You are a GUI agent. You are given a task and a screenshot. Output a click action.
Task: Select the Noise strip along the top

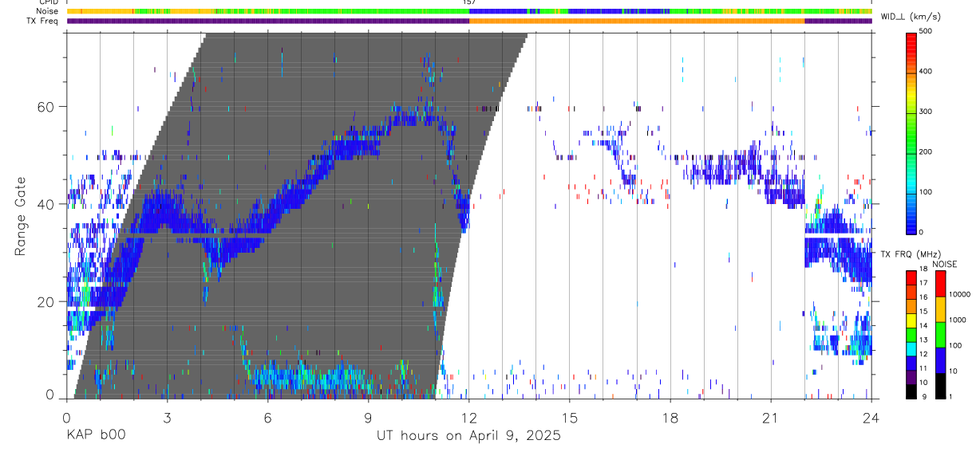tap(469, 12)
